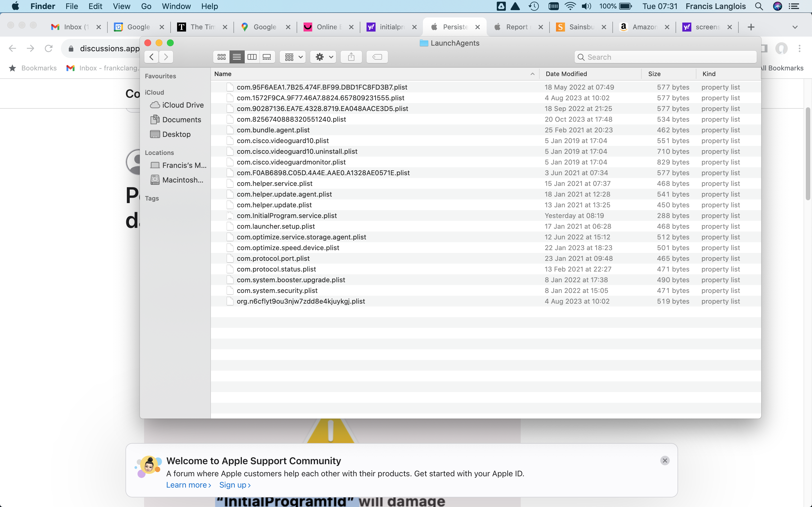The width and height of the screenshot is (812, 507).
Task: Open the action gear dropdown
Action: [x=323, y=57]
